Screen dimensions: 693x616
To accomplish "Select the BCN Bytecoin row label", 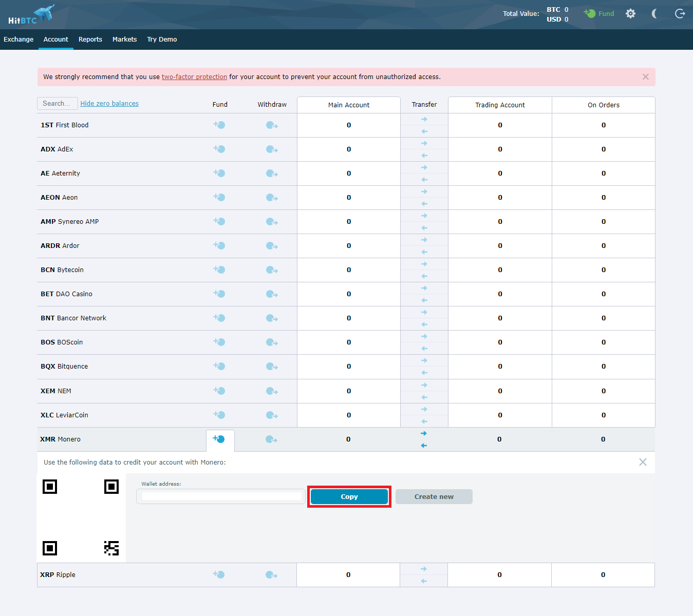I will click(62, 270).
